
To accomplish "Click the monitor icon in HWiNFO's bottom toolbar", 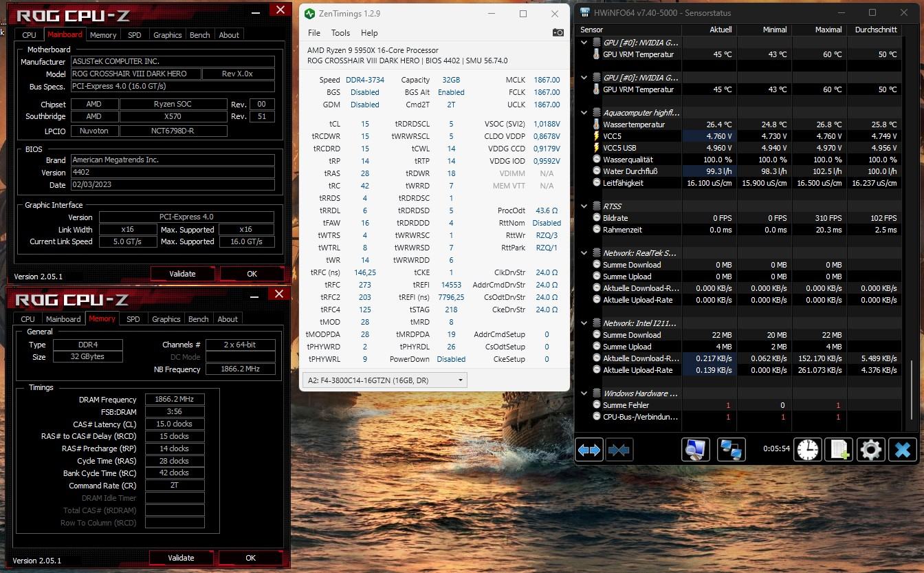I will tap(695, 450).
